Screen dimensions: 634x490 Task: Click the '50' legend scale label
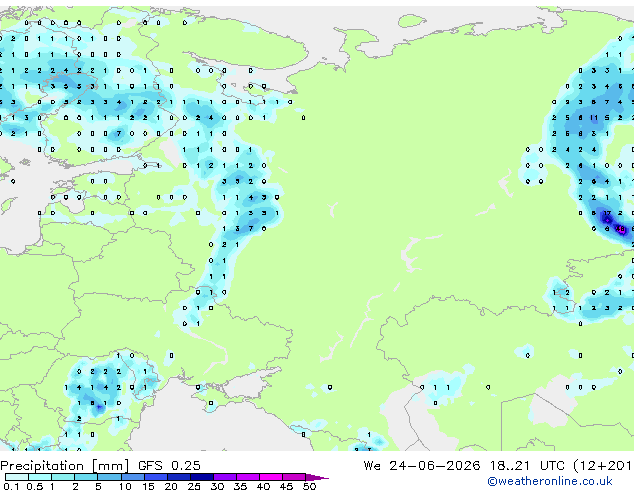click(x=309, y=486)
